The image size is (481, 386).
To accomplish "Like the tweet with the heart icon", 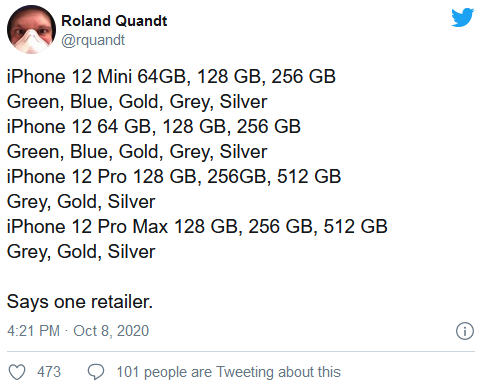I will [x=17, y=372].
